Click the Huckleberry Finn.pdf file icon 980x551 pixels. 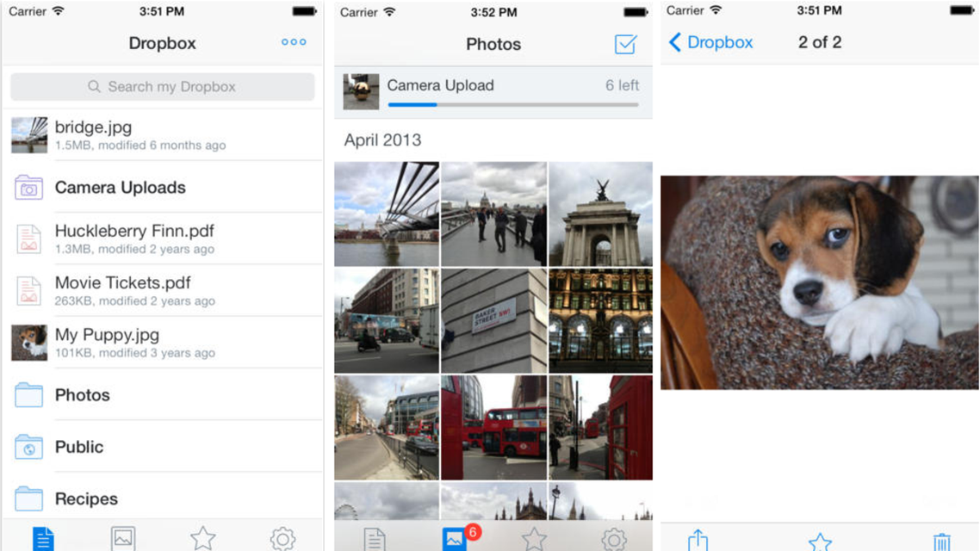click(28, 239)
